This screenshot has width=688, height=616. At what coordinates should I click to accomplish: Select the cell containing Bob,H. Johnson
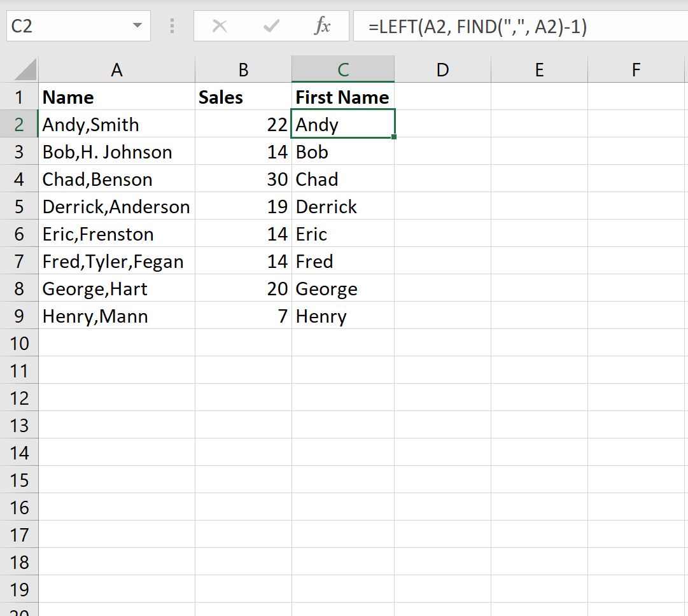116,152
